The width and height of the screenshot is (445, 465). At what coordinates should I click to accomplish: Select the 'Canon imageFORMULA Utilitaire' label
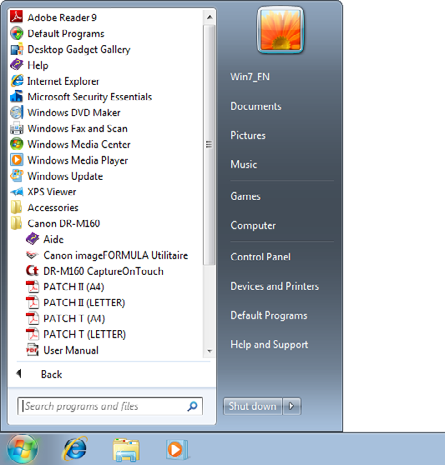pyautogui.click(x=116, y=255)
